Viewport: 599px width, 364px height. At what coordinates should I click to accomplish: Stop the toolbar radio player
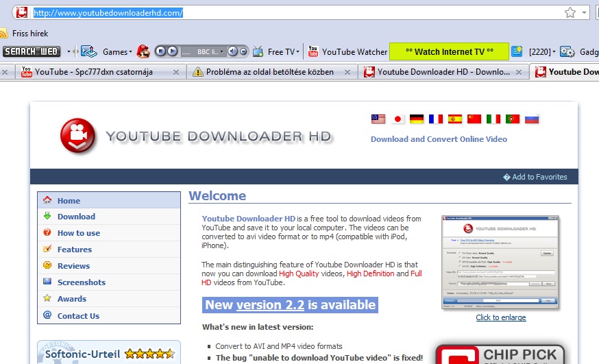161,51
